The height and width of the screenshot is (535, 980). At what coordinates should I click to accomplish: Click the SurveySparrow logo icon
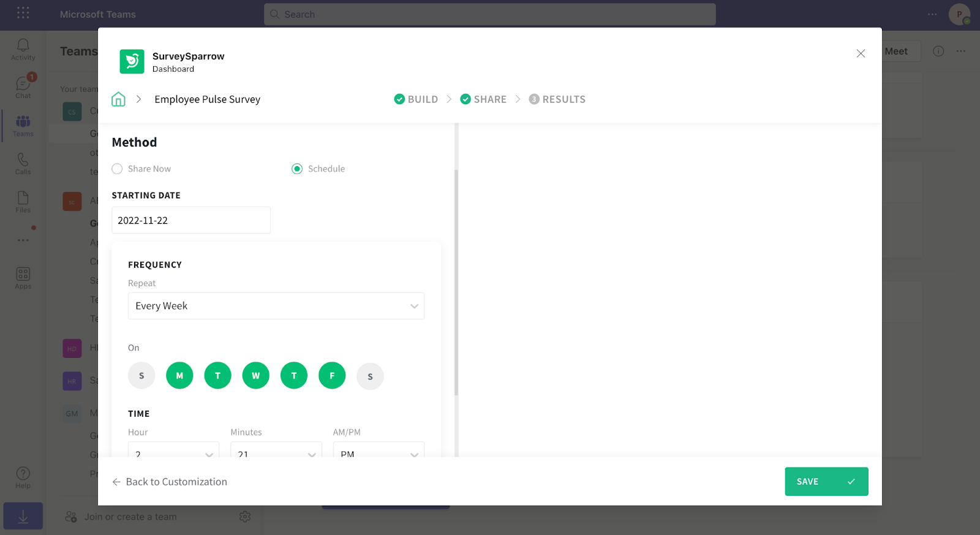click(x=132, y=61)
